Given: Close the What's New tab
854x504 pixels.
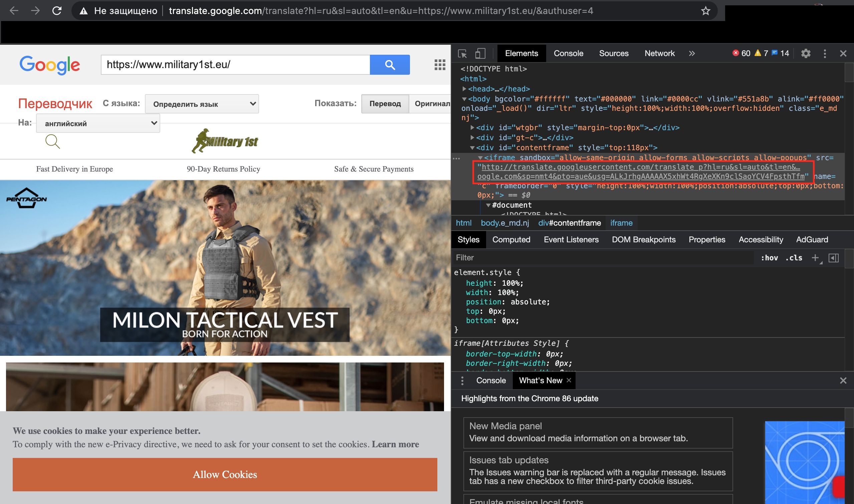Looking at the screenshot, I should coord(569,380).
